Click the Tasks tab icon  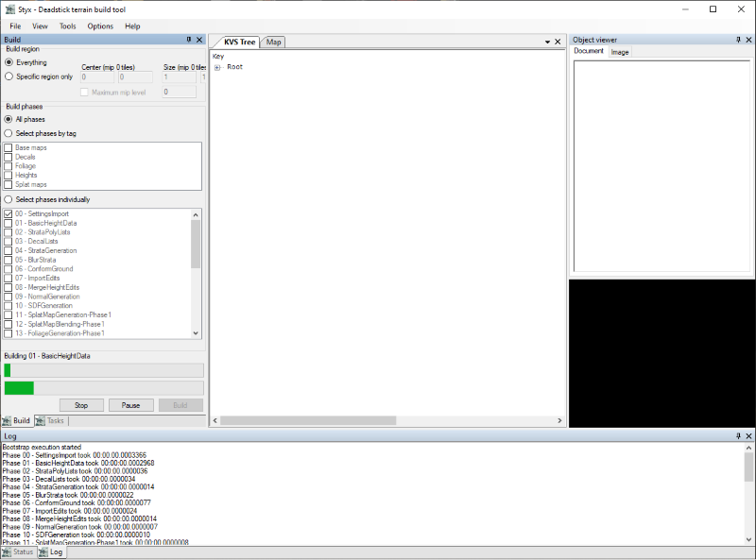[41, 421]
